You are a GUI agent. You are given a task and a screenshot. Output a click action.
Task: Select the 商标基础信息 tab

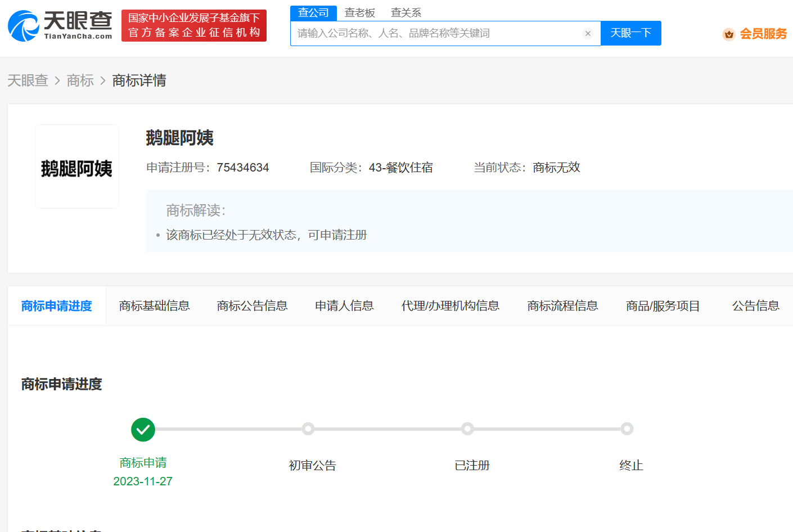pos(154,306)
